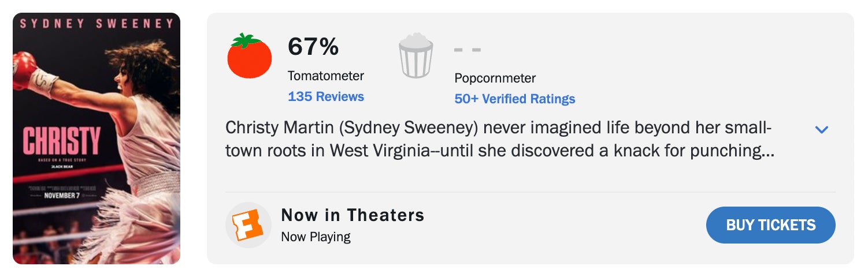Click the orange Fandango ticket icon
This screenshot has width=868, height=277.
(248, 225)
